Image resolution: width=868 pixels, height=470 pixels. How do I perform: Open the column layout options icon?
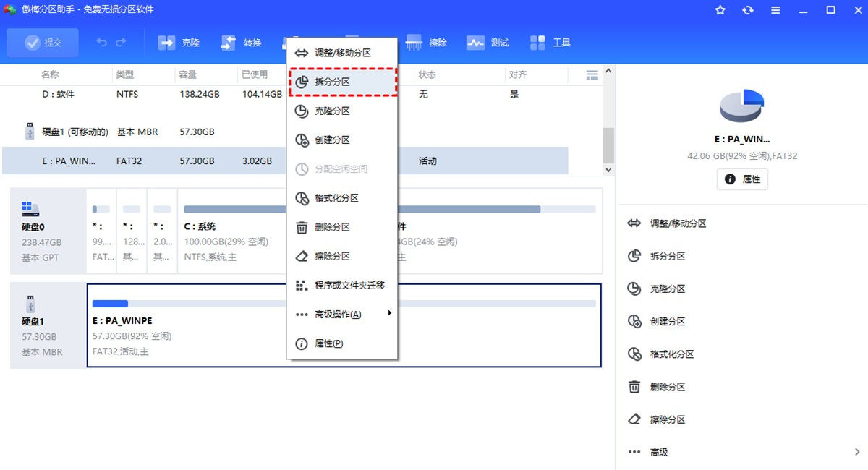coord(591,74)
